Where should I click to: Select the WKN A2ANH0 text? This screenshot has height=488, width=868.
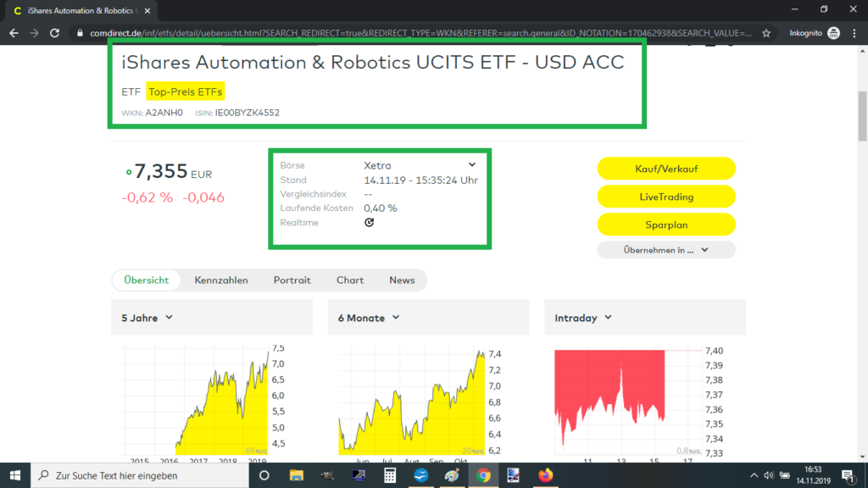(164, 113)
